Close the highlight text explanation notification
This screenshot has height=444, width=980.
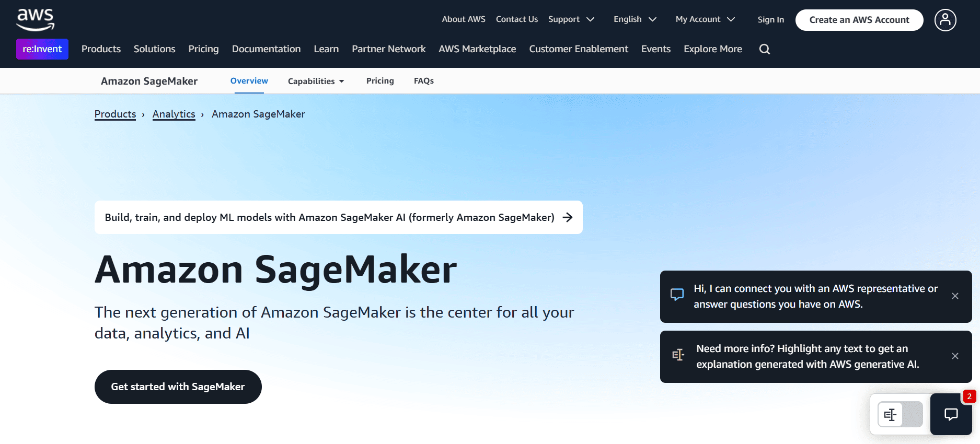(x=955, y=356)
